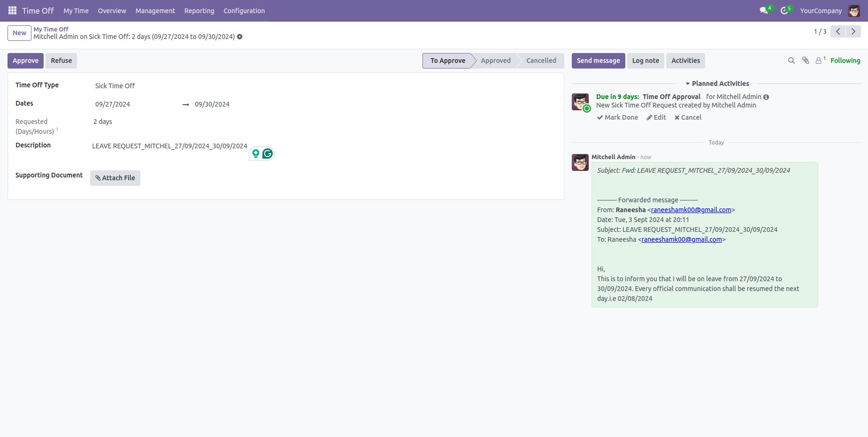The image size is (868, 437).
Task: Open the apps grid menu icon
Action: pyautogui.click(x=12, y=10)
